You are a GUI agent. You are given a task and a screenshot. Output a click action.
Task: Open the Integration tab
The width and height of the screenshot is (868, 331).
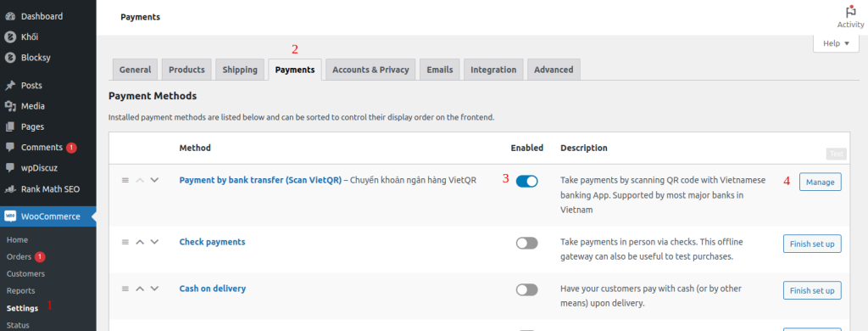[493, 70]
